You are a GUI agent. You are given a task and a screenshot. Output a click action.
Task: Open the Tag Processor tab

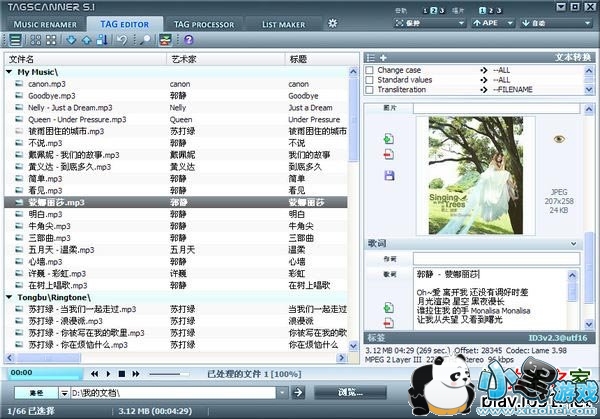click(204, 24)
